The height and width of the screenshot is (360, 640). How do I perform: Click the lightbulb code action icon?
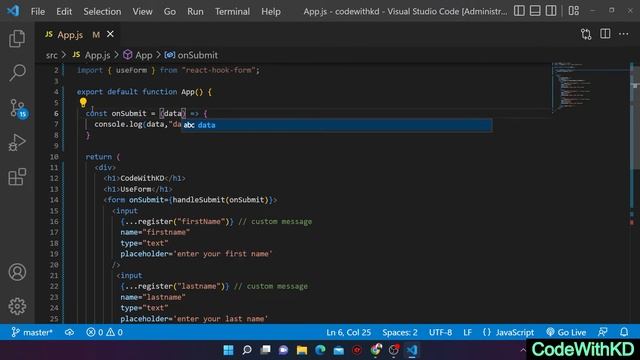point(83,102)
